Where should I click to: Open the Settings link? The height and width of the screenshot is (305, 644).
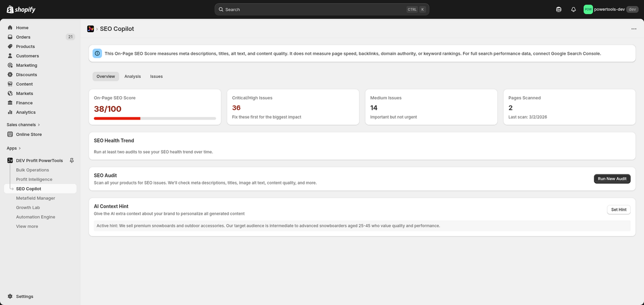(24, 297)
